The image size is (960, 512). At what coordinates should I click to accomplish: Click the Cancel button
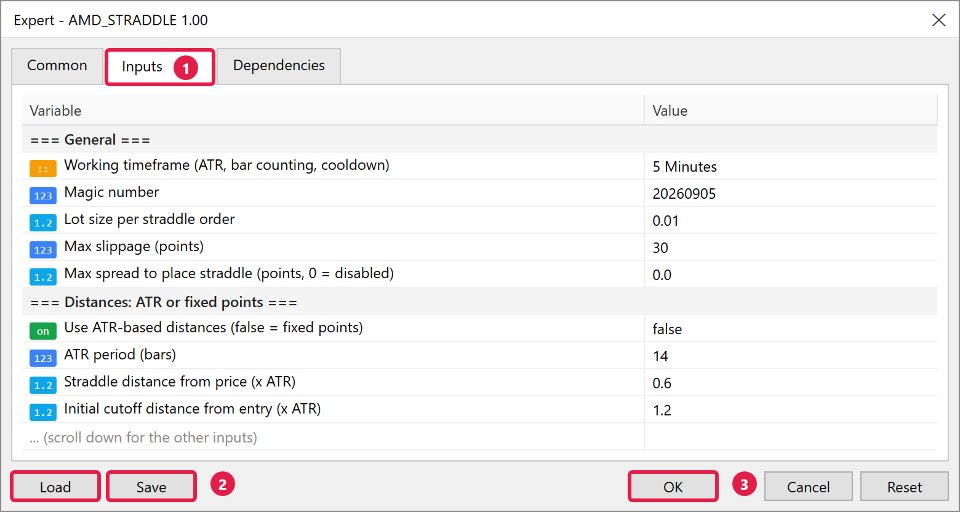[808, 487]
